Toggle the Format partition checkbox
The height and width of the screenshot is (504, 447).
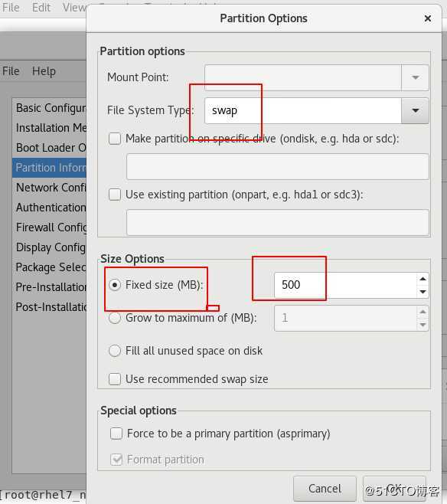116,460
